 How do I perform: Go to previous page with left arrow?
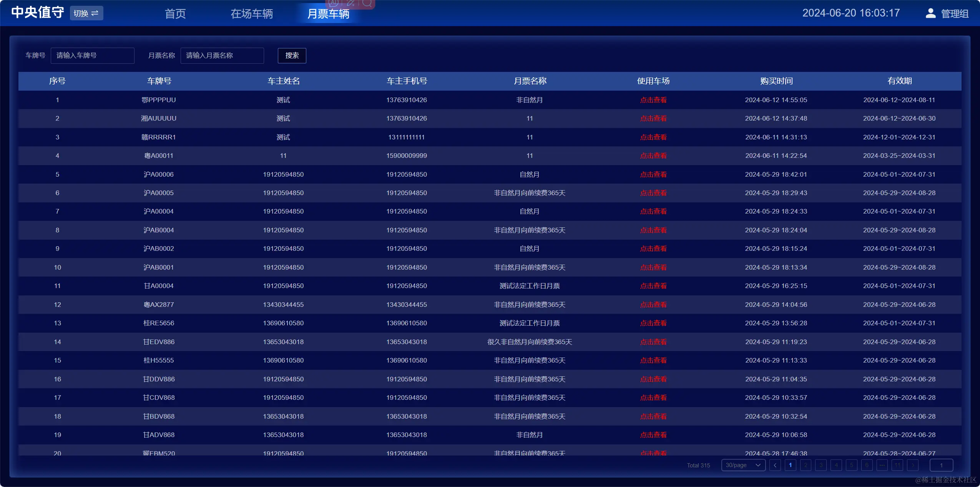(x=775, y=465)
